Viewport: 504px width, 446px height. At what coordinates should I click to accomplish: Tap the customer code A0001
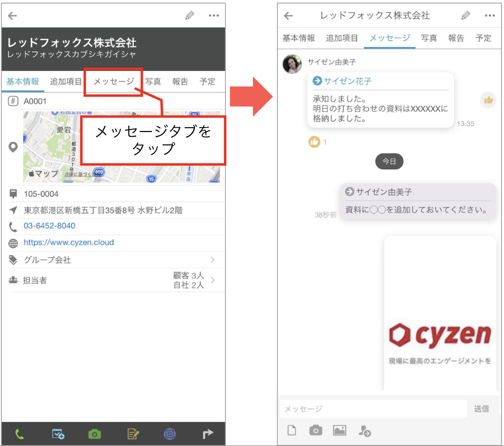click(x=35, y=102)
